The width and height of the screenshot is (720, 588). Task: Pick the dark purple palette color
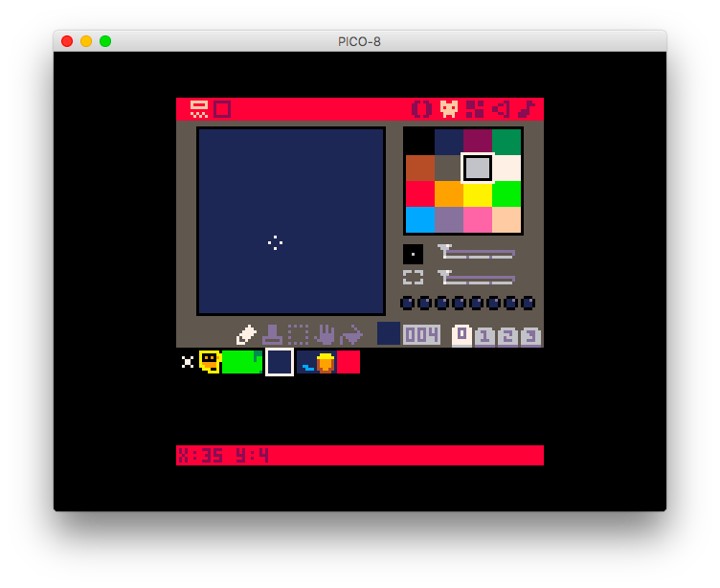[478, 143]
